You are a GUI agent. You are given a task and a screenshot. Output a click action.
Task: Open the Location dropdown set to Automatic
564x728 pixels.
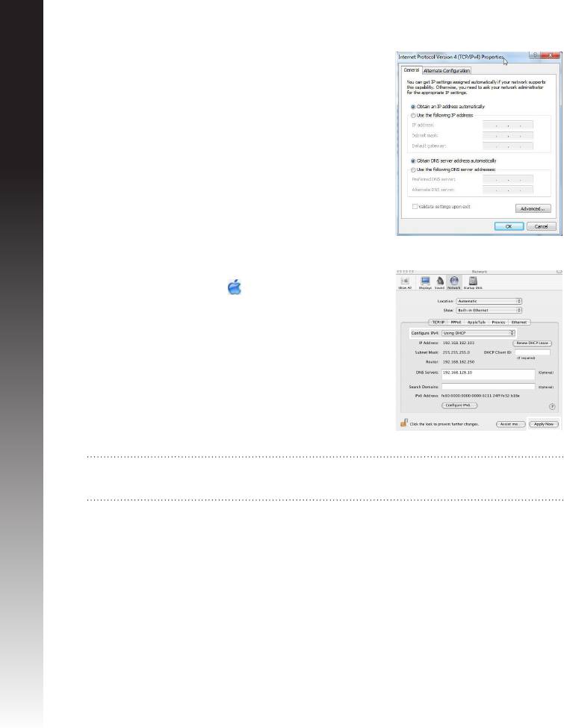pos(489,300)
